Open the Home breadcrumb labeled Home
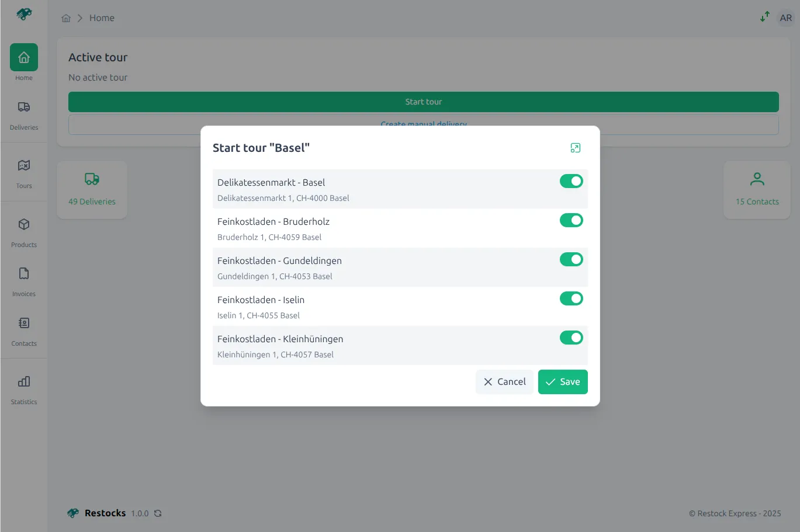Viewport: 800px width, 532px height. tap(102, 18)
